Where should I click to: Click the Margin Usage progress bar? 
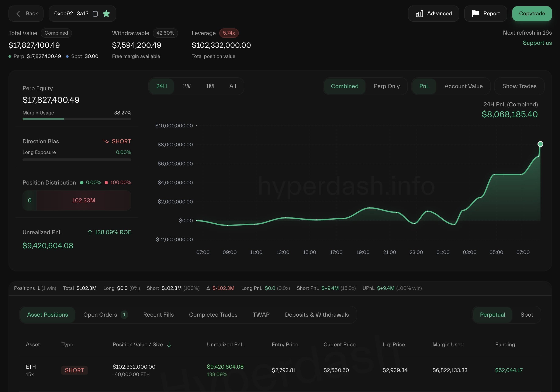click(77, 119)
